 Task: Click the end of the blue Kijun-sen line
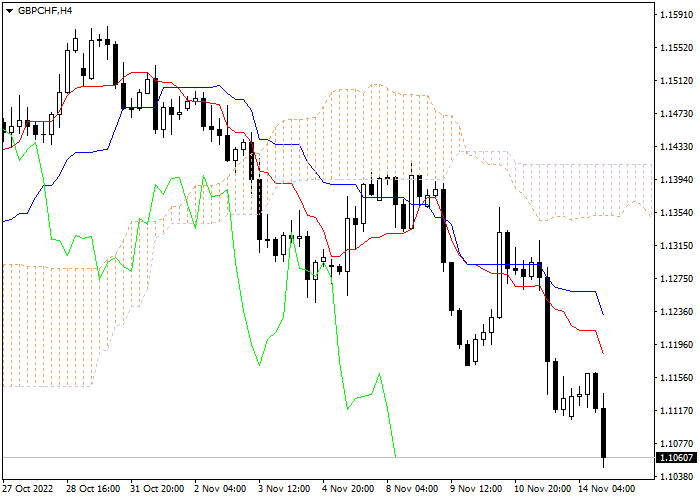click(x=603, y=314)
